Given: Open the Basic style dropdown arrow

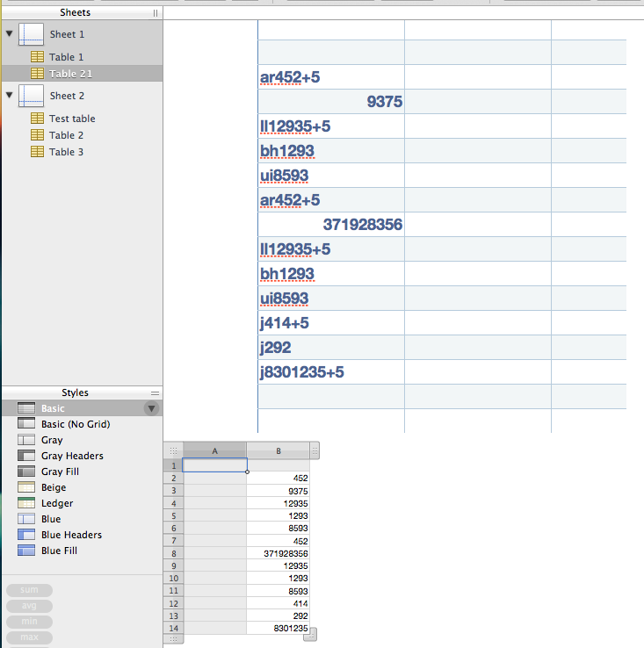Looking at the screenshot, I should pyautogui.click(x=152, y=408).
